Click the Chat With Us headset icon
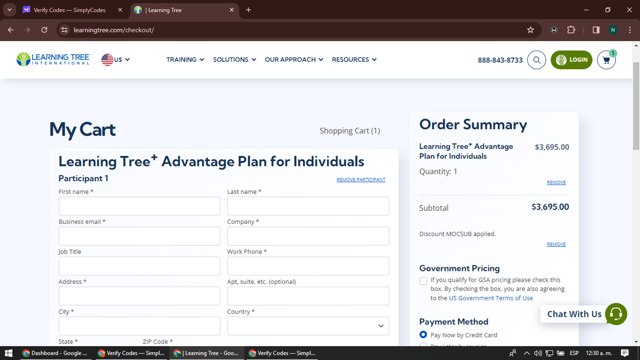The height and width of the screenshot is (360, 640). (x=616, y=314)
